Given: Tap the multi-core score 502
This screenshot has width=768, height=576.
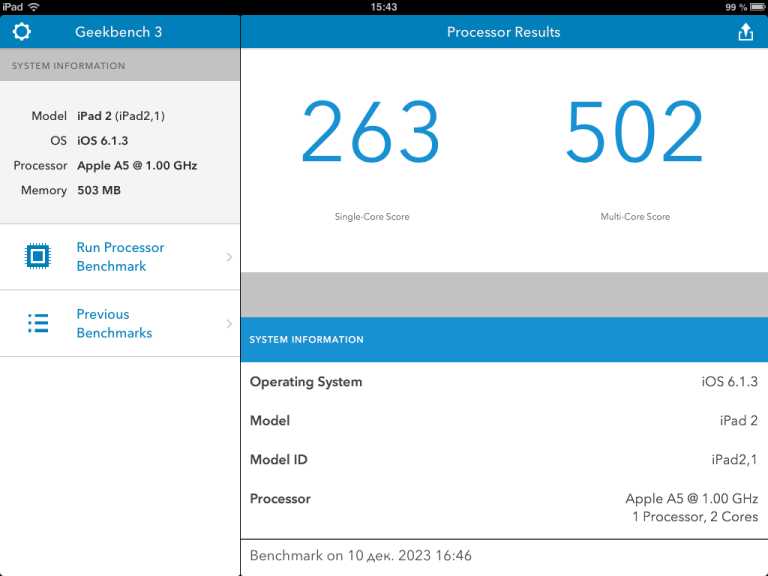Looking at the screenshot, I should pos(635,131).
